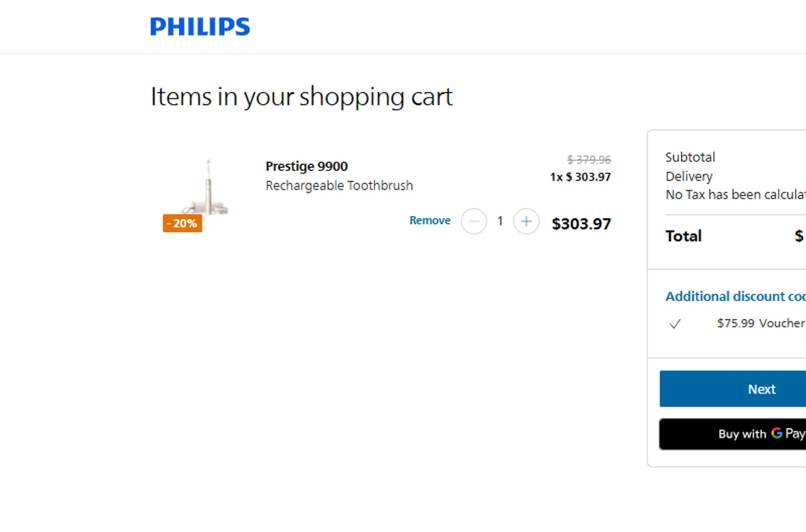The image size is (806, 532).
Task: Click the Rechargeable Toothbrush description
Action: pos(339,186)
